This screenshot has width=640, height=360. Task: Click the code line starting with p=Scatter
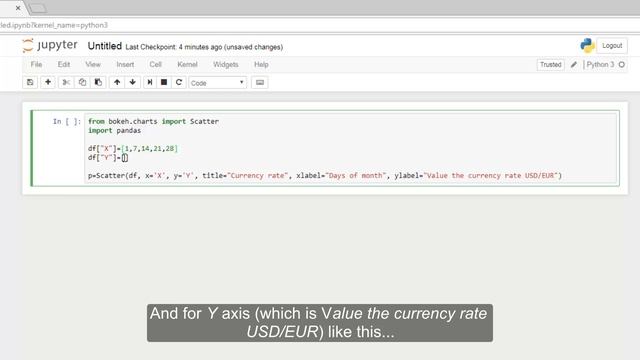pyautogui.click(x=325, y=176)
